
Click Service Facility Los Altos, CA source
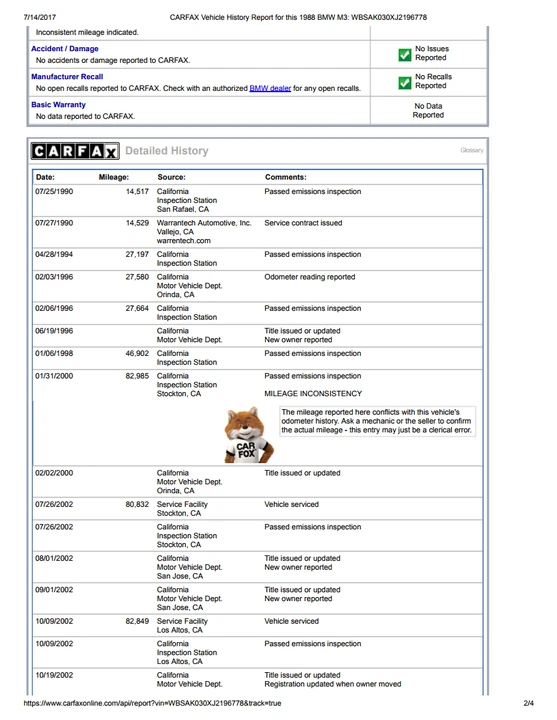coord(182,625)
